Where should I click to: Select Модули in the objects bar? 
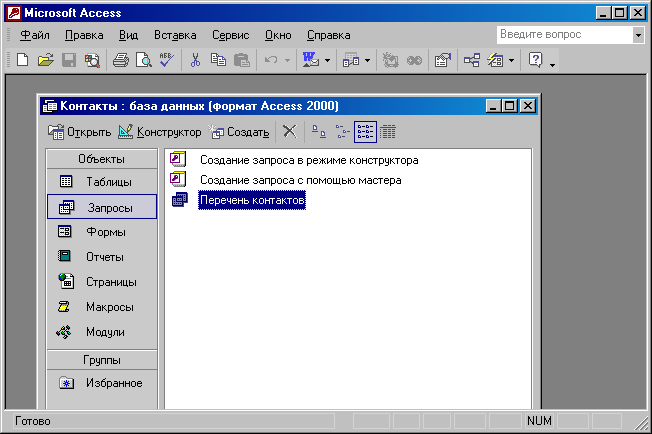[102, 332]
